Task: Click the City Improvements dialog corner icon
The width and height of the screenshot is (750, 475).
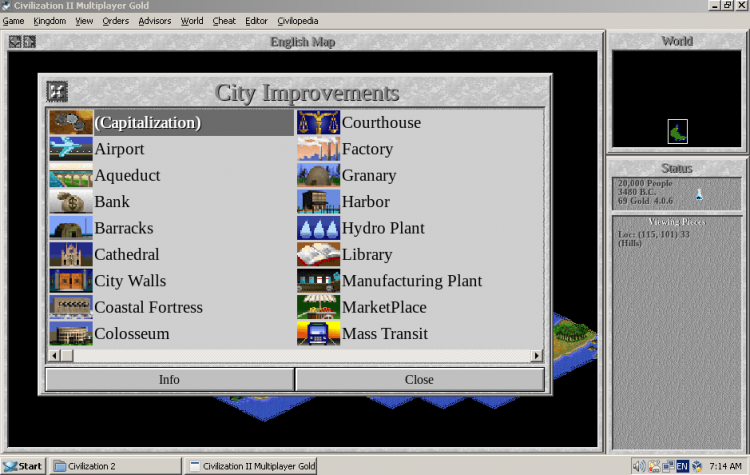Action: (x=57, y=91)
